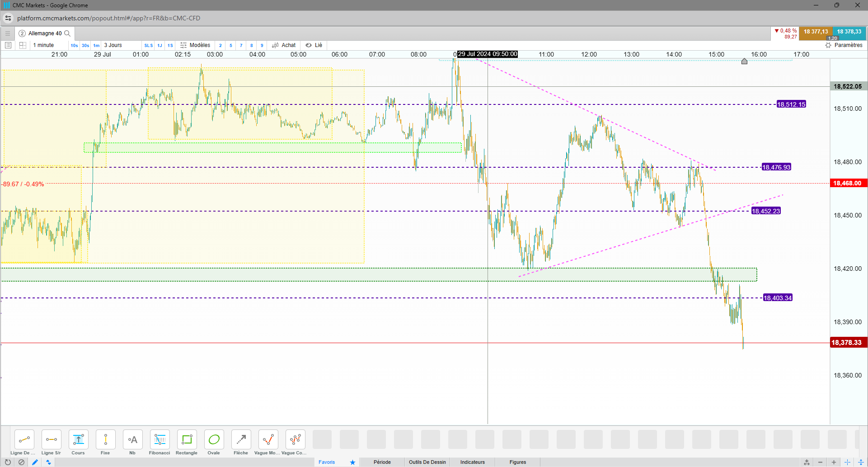Click the orange sell price 18 377,13
The height and width of the screenshot is (467, 868).
pos(816,33)
